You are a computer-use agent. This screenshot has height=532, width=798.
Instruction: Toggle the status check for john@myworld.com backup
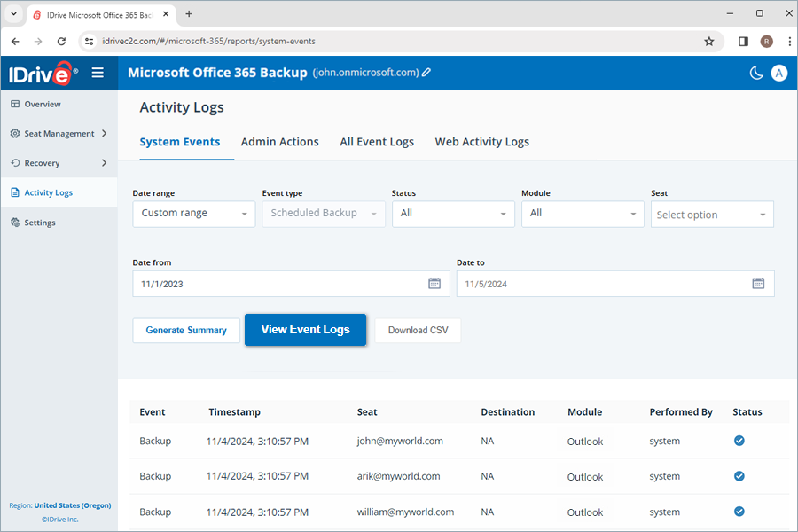point(739,441)
